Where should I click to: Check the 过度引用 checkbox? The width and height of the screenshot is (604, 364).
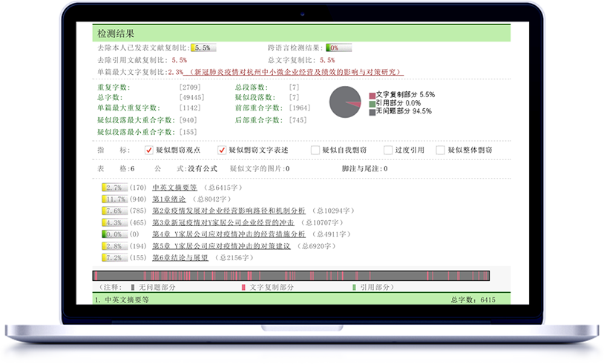(x=388, y=150)
